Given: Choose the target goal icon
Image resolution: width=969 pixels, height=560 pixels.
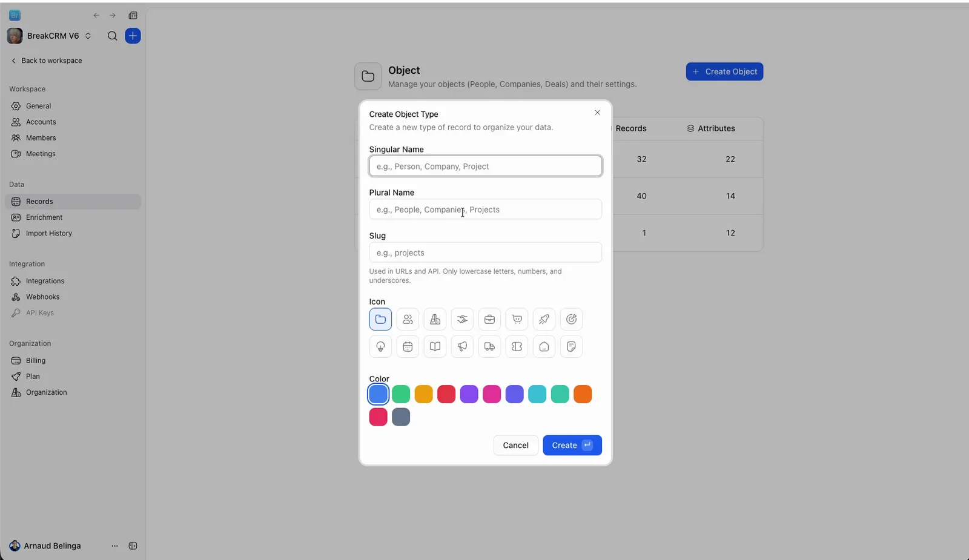Looking at the screenshot, I should pos(571,319).
